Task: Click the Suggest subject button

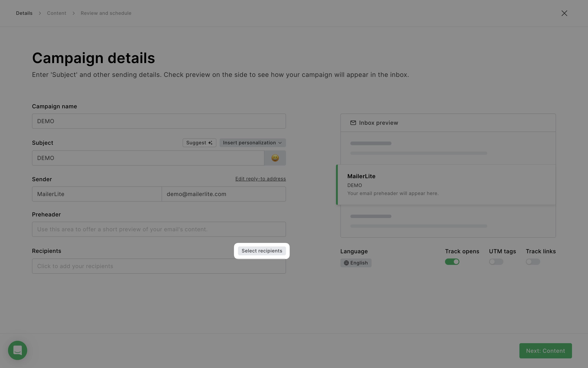Action: click(x=199, y=143)
